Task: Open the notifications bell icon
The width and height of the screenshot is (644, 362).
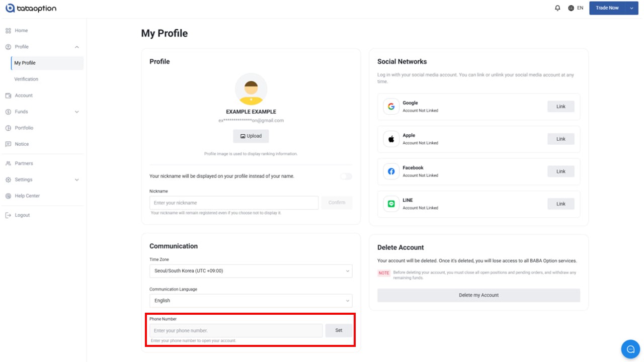Action: point(557,8)
